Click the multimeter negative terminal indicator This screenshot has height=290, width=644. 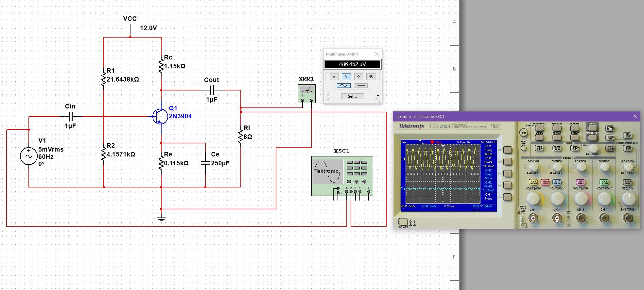click(x=377, y=99)
